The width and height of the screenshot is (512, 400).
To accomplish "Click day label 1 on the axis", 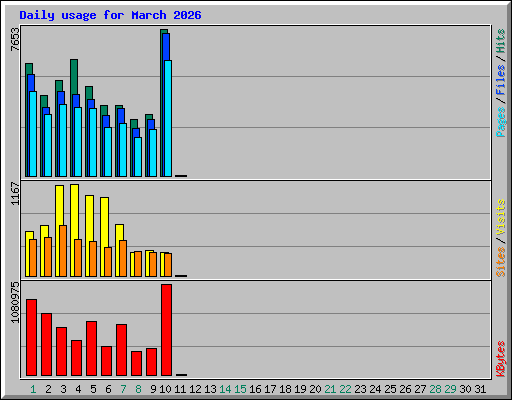I will (x=33, y=389).
